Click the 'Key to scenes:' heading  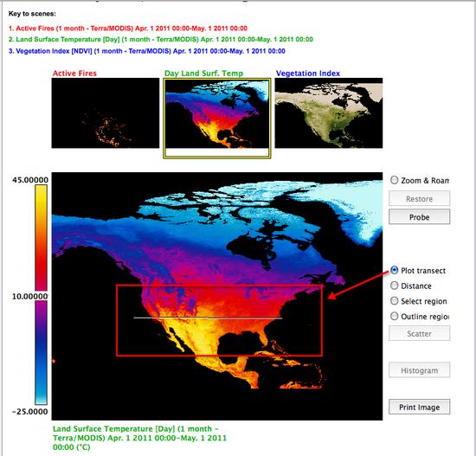[x=32, y=14]
